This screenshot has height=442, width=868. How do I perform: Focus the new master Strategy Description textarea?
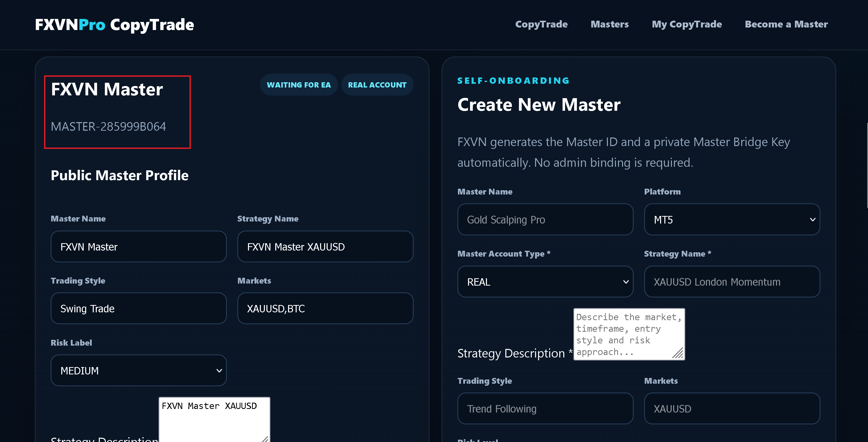click(629, 334)
